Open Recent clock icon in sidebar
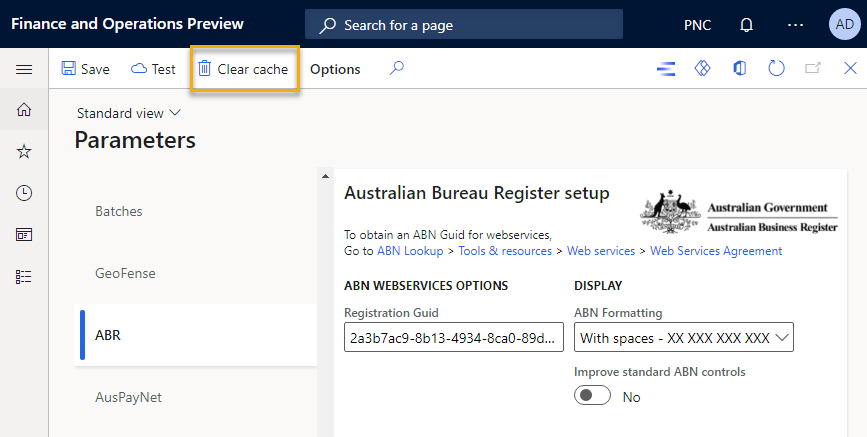The image size is (867, 437). click(x=24, y=193)
